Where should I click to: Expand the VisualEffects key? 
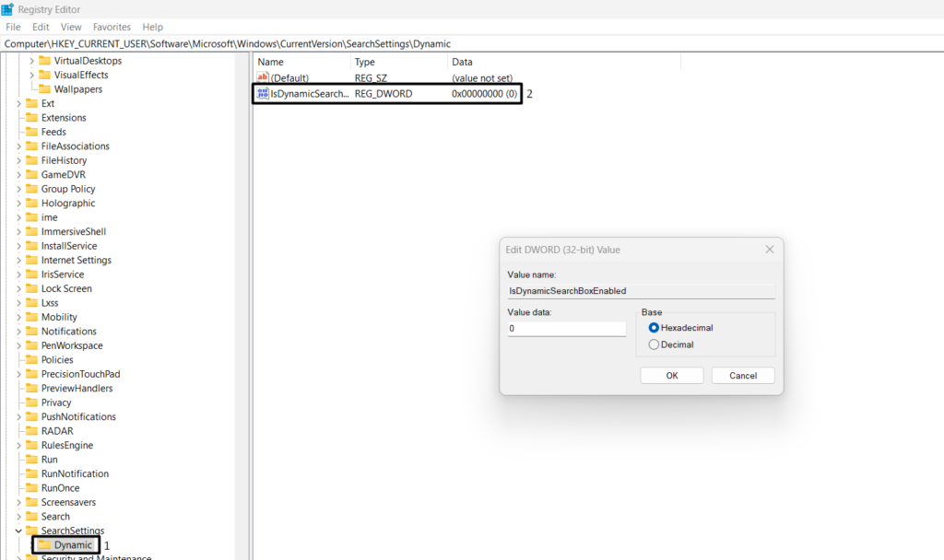pos(31,76)
